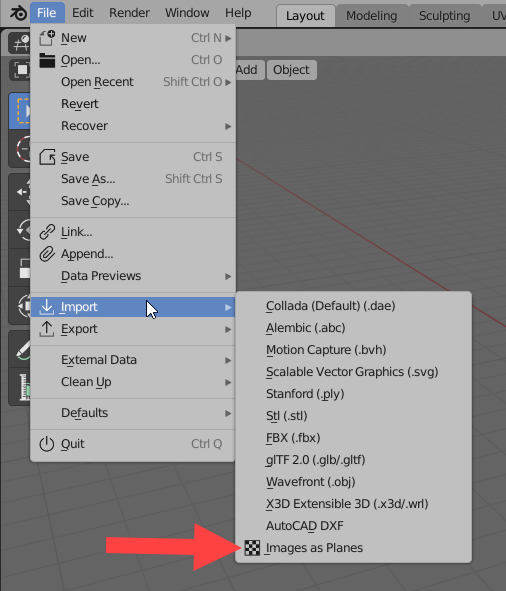
Task: Open the Object menu button
Action: 291,70
